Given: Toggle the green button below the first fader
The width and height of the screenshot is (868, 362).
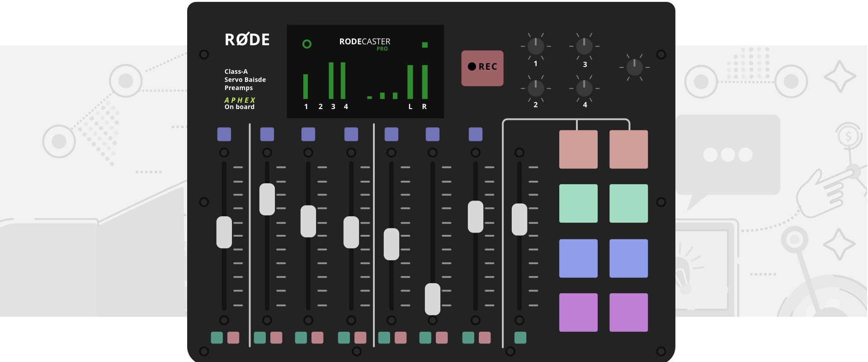Looking at the screenshot, I should pos(217,338).
